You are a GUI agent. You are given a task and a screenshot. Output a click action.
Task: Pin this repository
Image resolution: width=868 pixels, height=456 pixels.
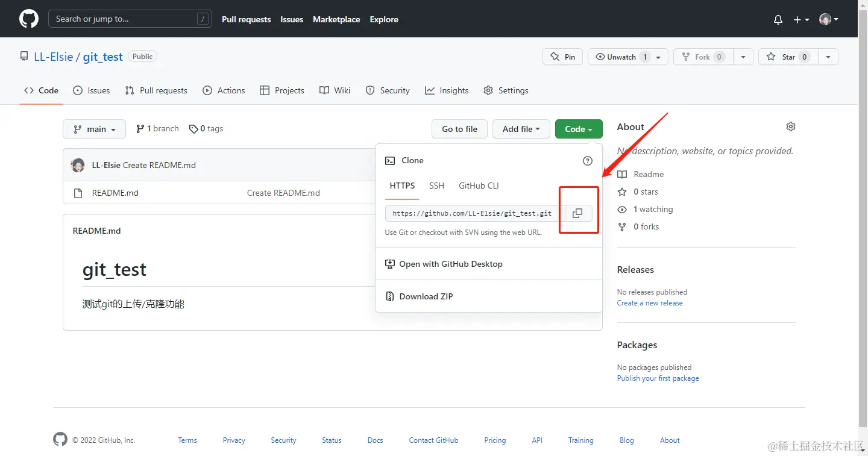click(x=562, y=57)
